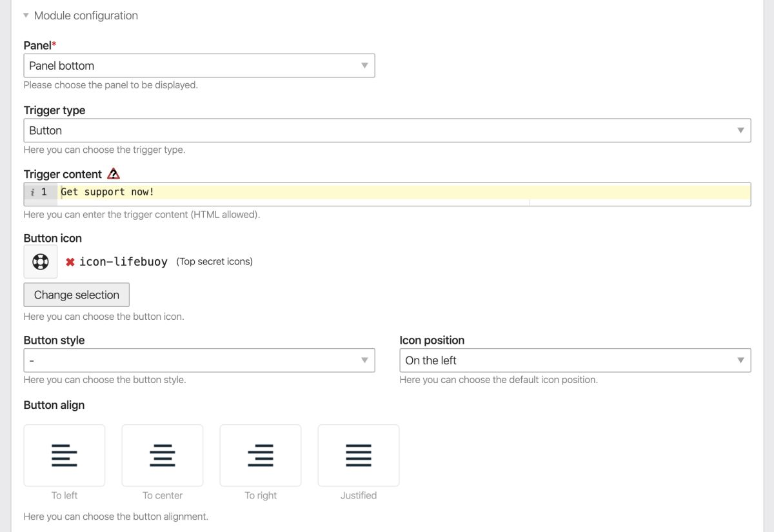774x532 pixels.
Task: Click the Change selection button
Action: (76, 295)
